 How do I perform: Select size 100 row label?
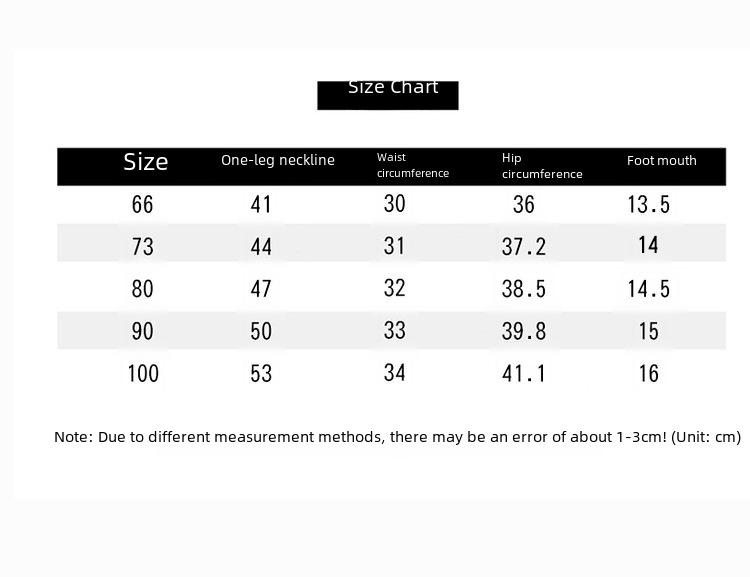[x=143, y=373]
